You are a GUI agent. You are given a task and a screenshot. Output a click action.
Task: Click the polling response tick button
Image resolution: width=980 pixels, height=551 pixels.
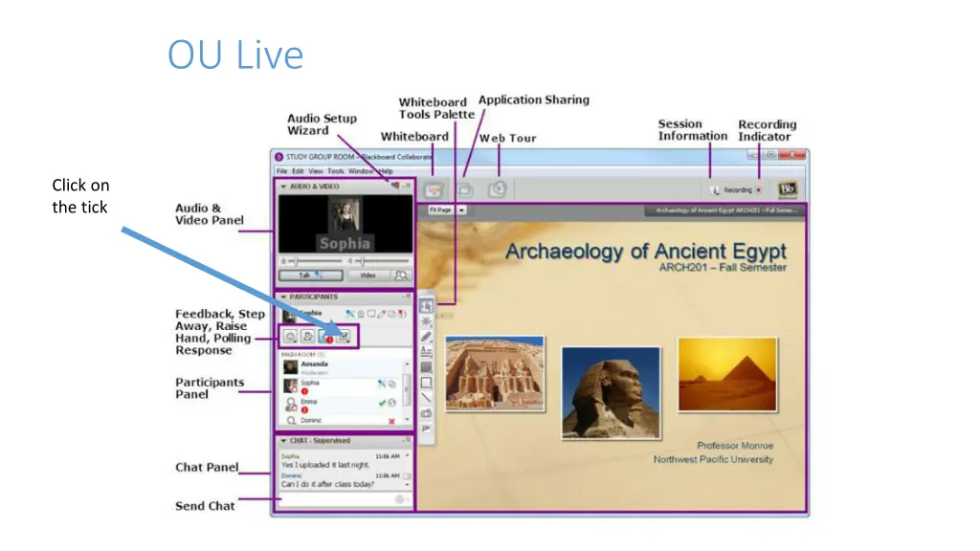click(x=344, y=337)
